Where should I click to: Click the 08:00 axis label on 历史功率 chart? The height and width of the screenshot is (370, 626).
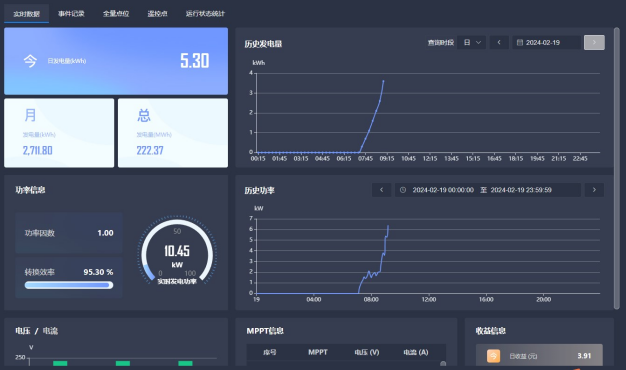371,299
